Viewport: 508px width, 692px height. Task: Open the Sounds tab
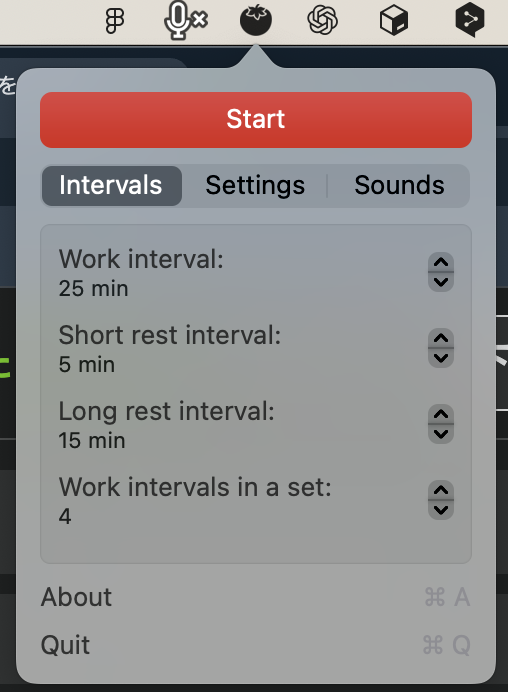(399, 185)
